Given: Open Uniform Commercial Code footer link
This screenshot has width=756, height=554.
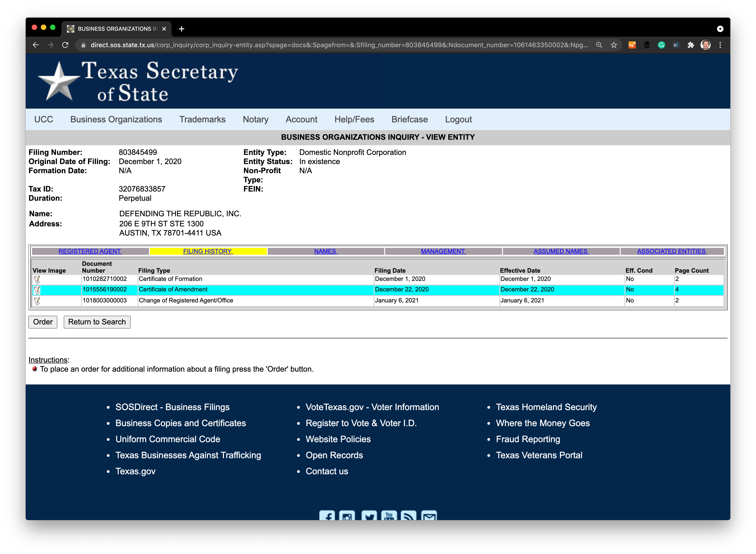Looking at the screenshot, I should (168, 439).
